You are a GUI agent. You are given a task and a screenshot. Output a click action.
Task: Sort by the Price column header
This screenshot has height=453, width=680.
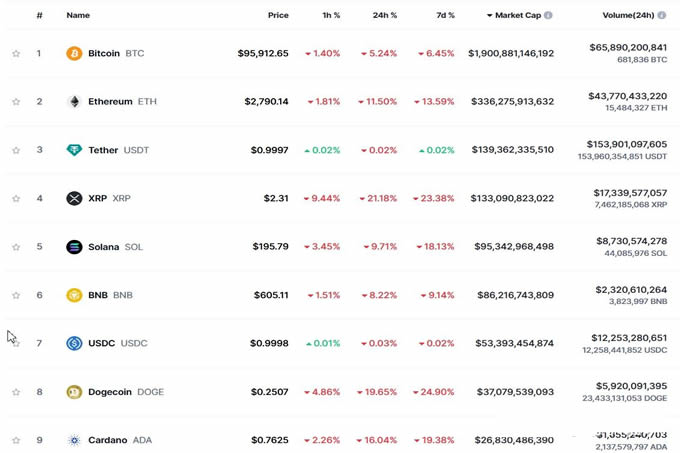[278, 16]
